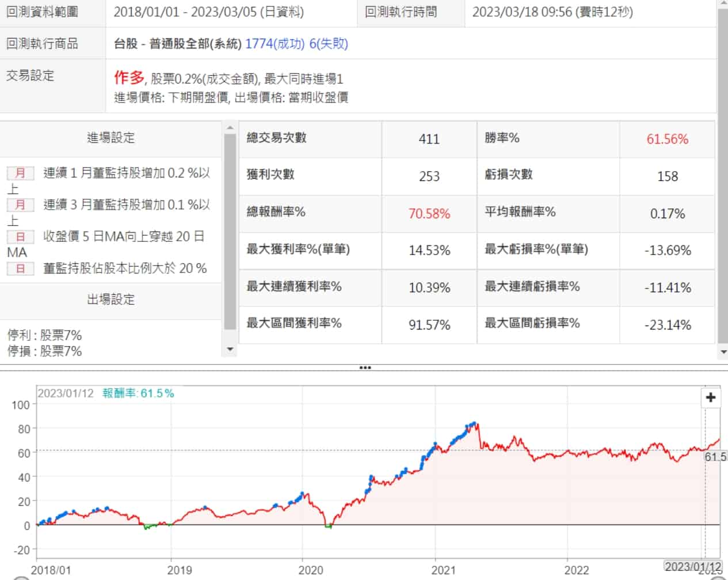Click down arrow of entry settings scrollbar
Screen dimensions: 728x580
point(230,349)
